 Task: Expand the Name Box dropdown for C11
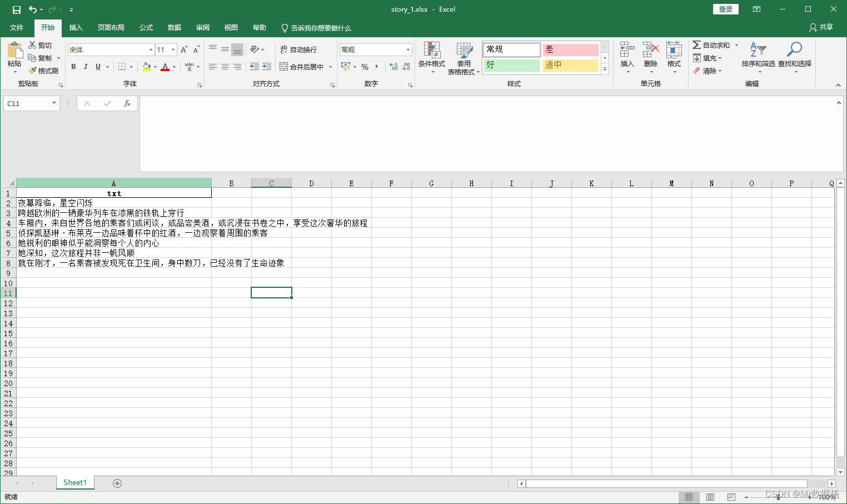54,103
